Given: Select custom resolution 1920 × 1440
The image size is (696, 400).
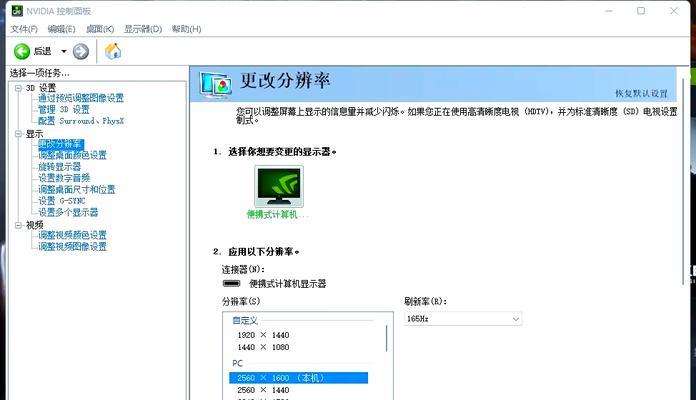Looking at the screenshot, I should [x=263, y=335].
